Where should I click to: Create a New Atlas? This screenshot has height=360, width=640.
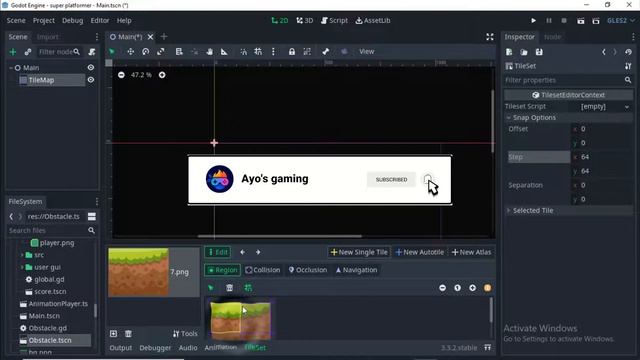coord(471,252)
